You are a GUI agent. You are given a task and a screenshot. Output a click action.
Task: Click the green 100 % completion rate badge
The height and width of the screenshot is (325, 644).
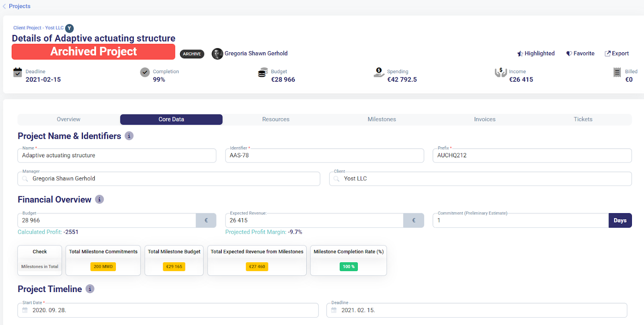coord(349,267)
